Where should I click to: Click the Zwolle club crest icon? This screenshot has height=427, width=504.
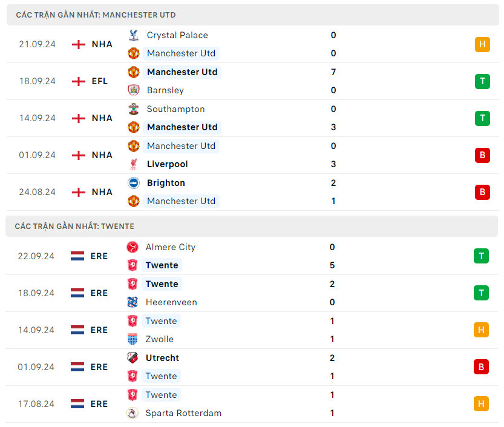point(133,339)
